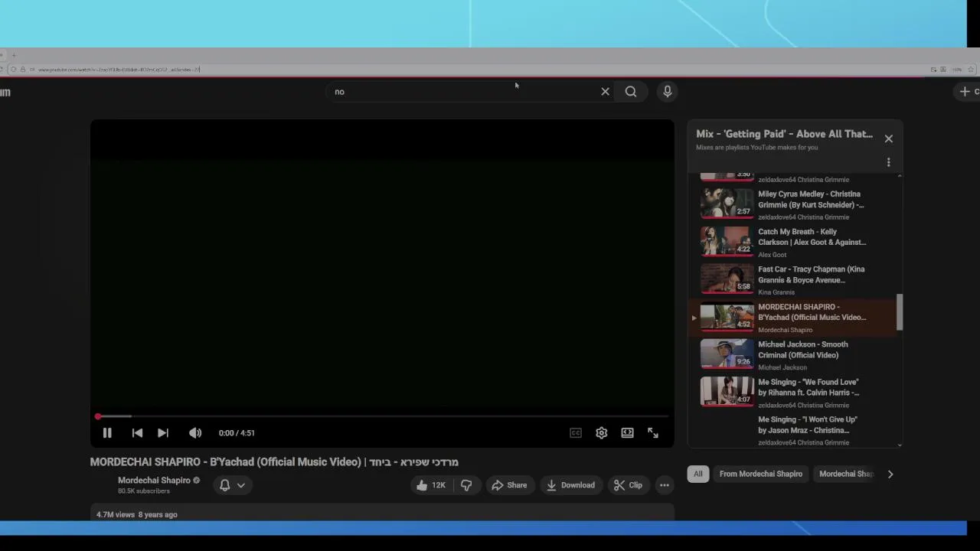Clear the search box text
Image resolution: width=980 pixels, height=551 pixels.
tap(605, 91)
